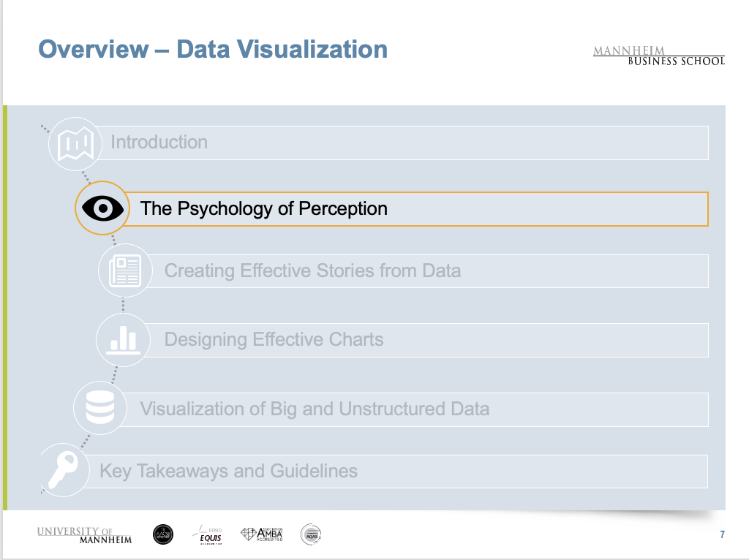Screen dimensions: 749x560
Task: Click the eye icon for Psychology of Perception
Action: pyautogui.click(x=102, y=208)
